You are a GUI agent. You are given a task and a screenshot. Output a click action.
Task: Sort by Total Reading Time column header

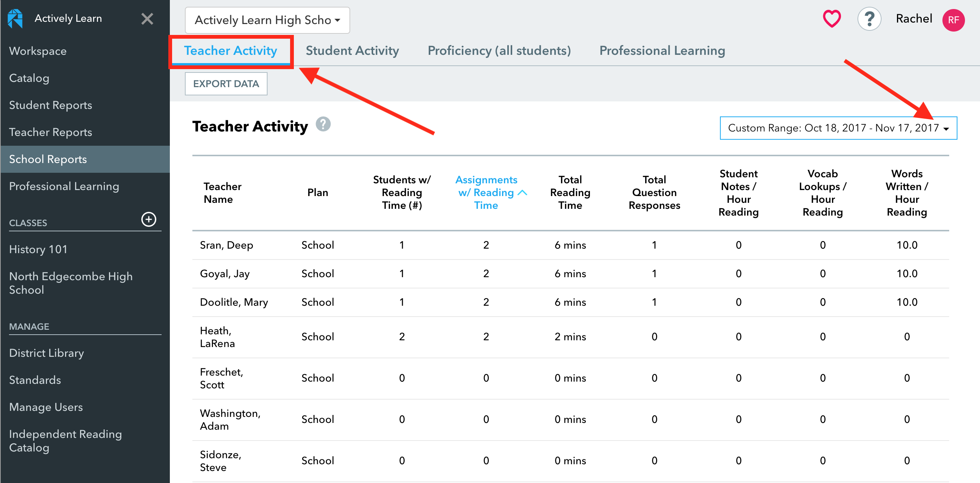[x=570, y=192]
